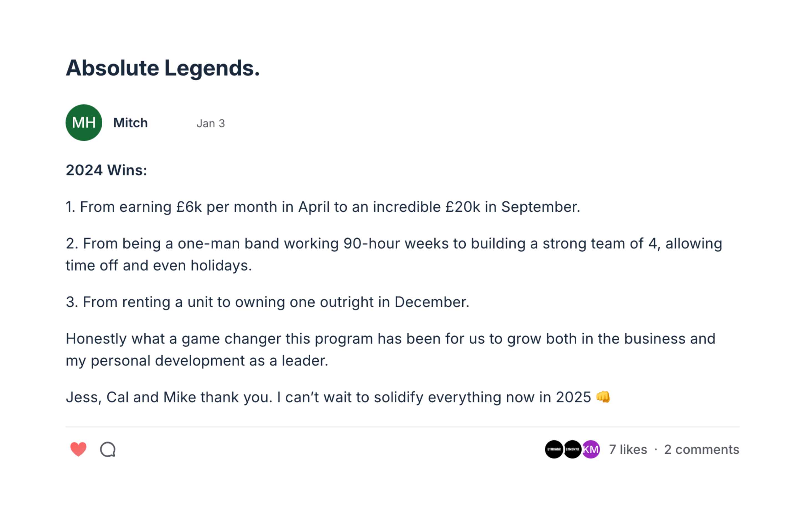Open comments via the speech bubble icon
Screen dimensions: 812x520
click(108, 449)
